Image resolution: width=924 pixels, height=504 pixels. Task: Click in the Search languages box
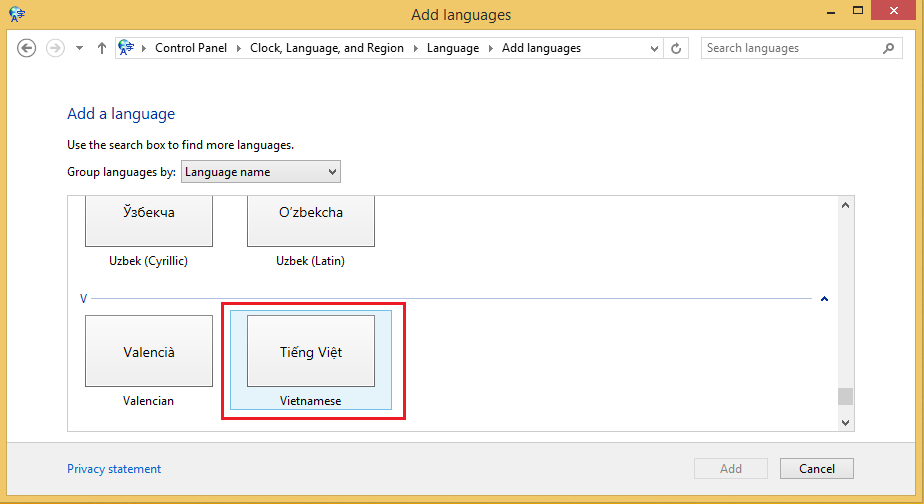click(x=790, y=48)
